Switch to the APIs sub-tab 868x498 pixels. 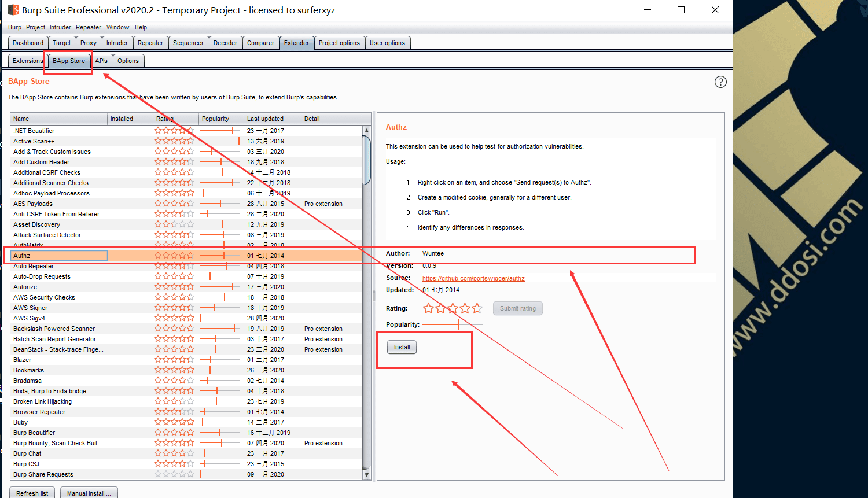coord(101,61)
